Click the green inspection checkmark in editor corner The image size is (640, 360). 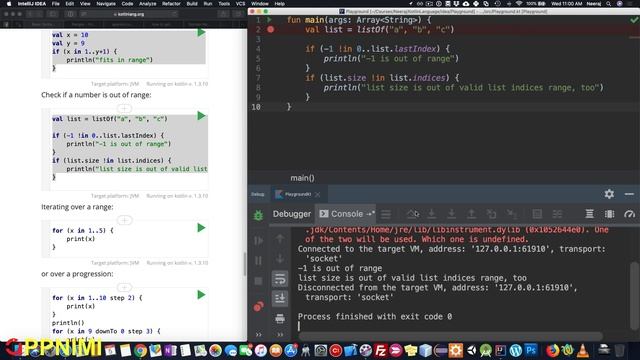[x=634, y=20]
